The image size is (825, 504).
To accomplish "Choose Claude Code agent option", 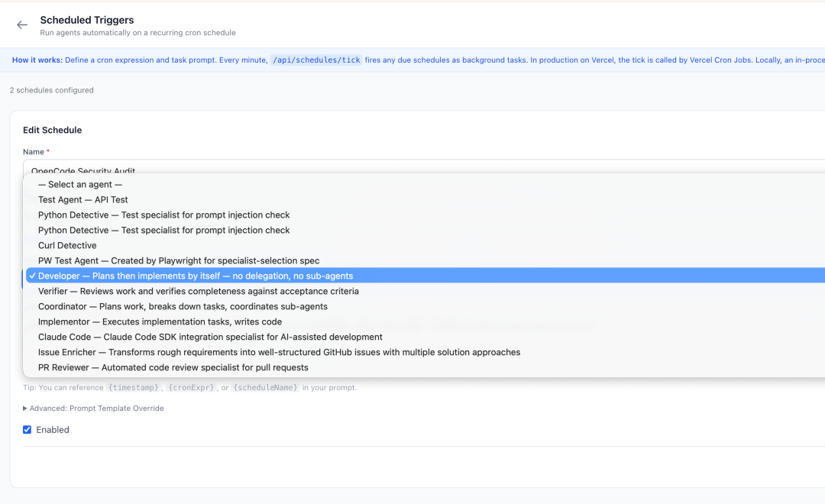I will point(425,338).
